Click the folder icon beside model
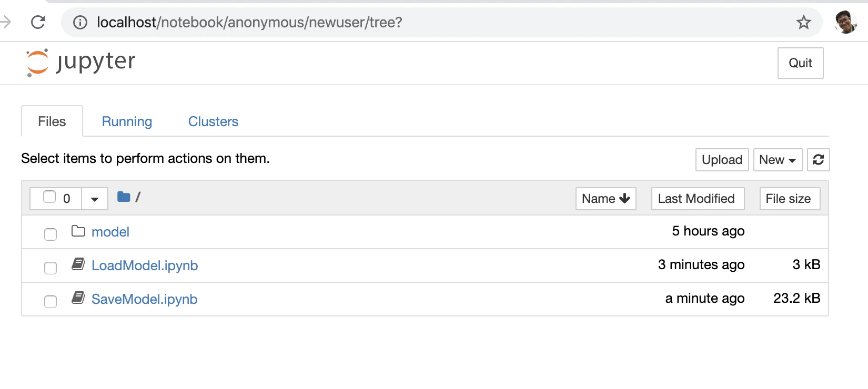Viewport: 868px width, 389px height. pos(78,231)
